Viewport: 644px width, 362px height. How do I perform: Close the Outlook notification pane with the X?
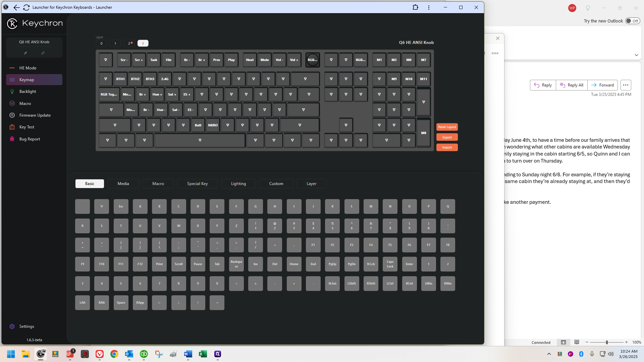(x=498, y=38)
